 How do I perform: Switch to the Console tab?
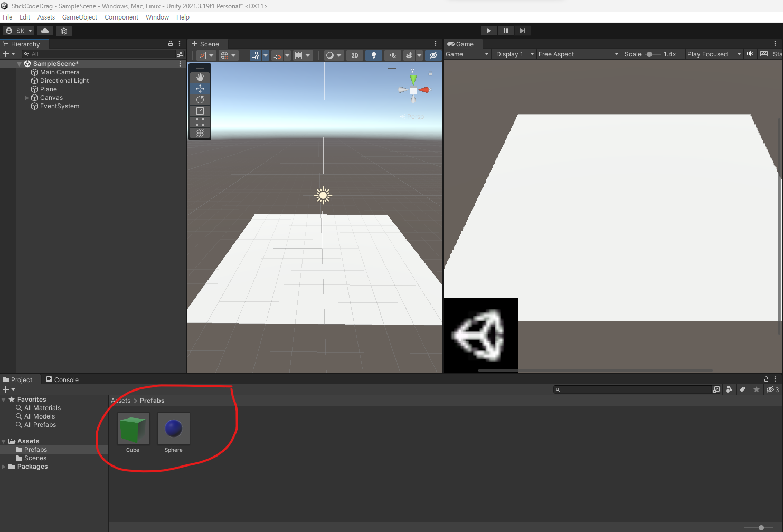pos(62,379)
